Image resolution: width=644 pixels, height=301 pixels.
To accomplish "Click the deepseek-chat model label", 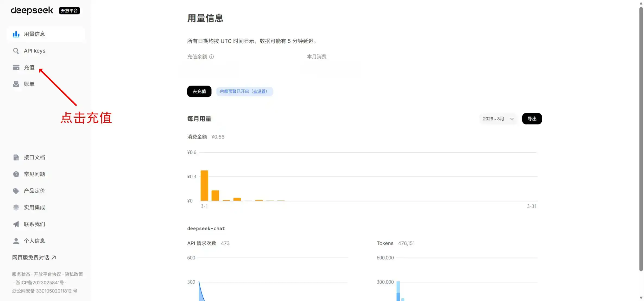I will tap(206, 229).
